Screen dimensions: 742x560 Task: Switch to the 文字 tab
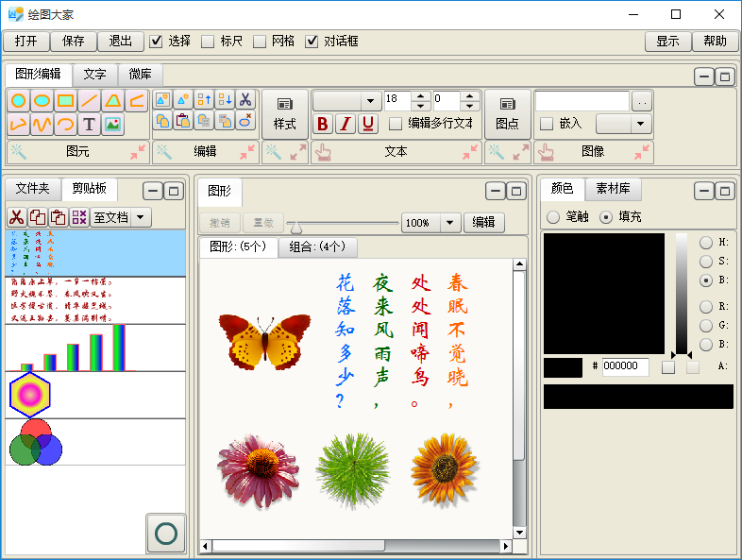pos(94,75)
